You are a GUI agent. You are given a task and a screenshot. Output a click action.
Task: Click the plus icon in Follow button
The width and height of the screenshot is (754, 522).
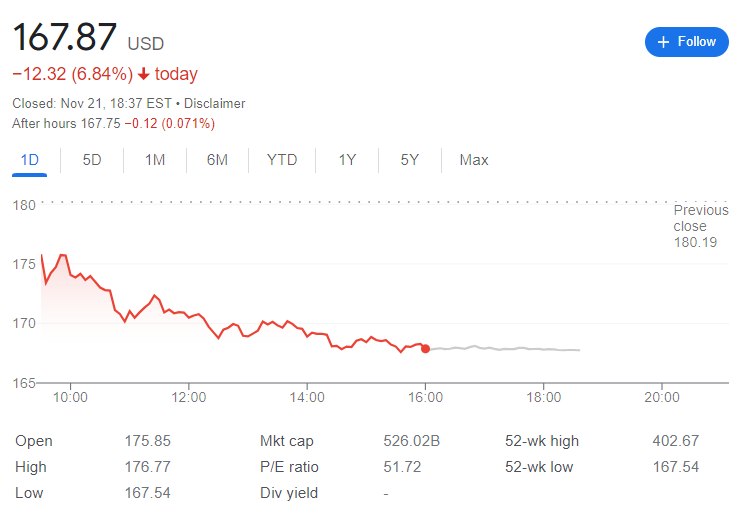tap(664, 42)
